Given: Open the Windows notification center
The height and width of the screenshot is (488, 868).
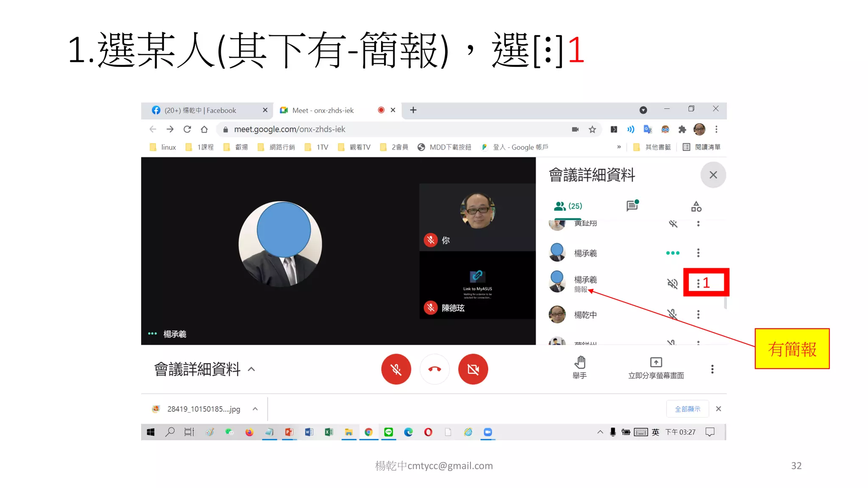Looking at the screenshot, I should click(710, 432).
